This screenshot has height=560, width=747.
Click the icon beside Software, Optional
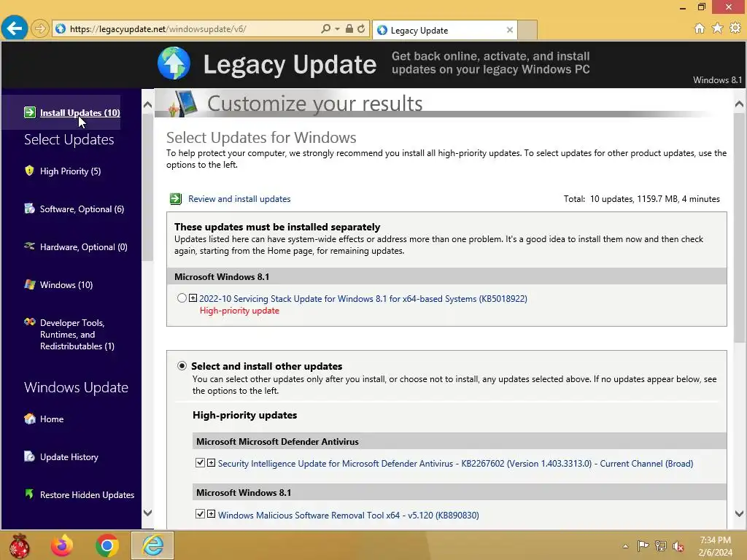(29, 209)
